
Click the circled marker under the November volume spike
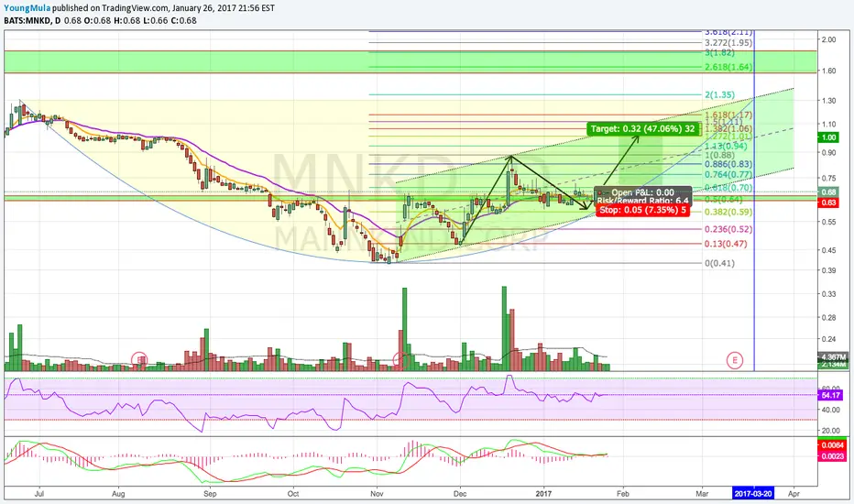click(x=400, y=359)
